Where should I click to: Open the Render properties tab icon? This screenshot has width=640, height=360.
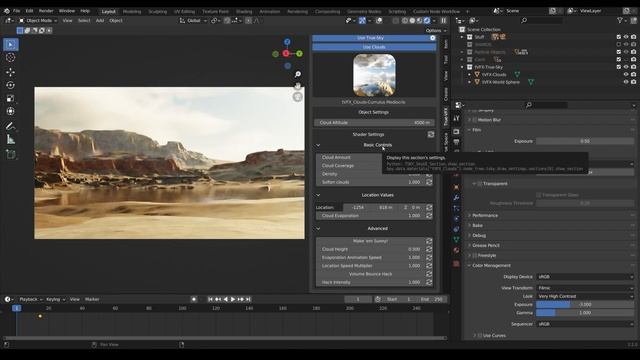pyautogui.click(x=456, y=131)
